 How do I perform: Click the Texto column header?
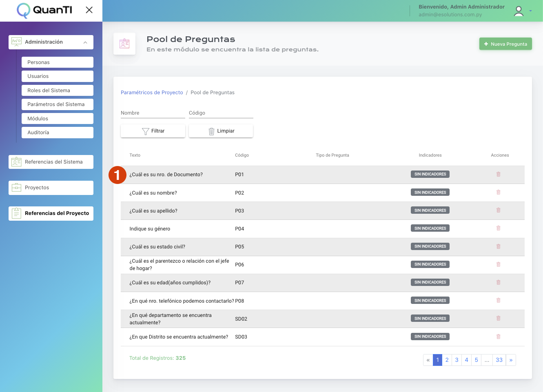(x=135, y=155)
